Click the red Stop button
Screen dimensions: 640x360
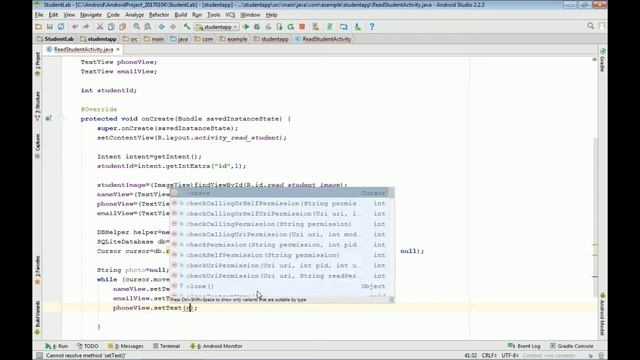point(302,27)
